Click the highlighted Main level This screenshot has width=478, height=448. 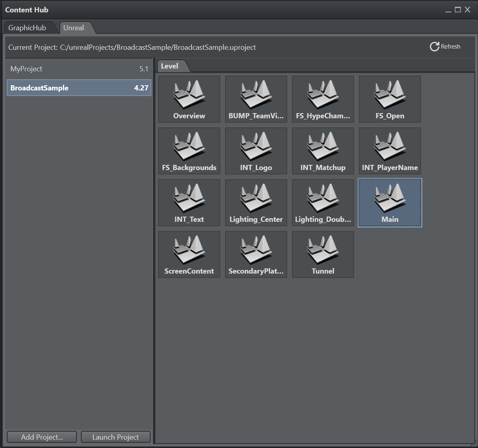click(x=390, y=203)
